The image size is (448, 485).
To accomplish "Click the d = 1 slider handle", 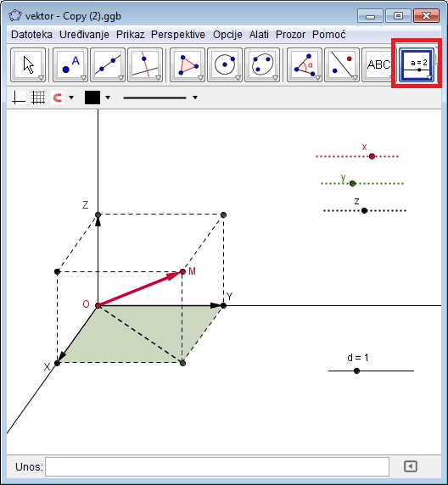I will (356, 371).
